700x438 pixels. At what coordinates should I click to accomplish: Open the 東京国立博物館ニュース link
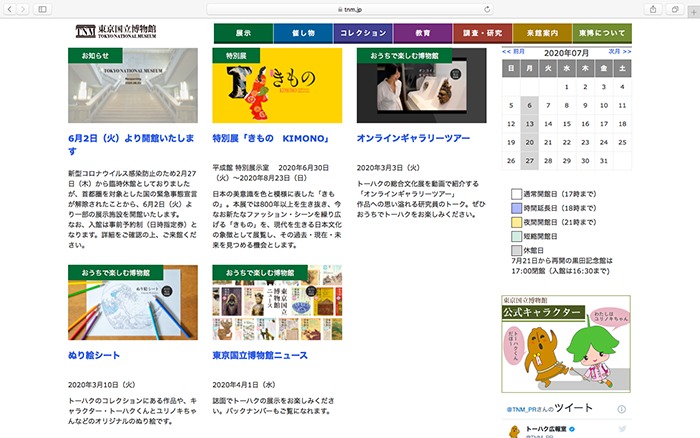click(x=260, y=355)
